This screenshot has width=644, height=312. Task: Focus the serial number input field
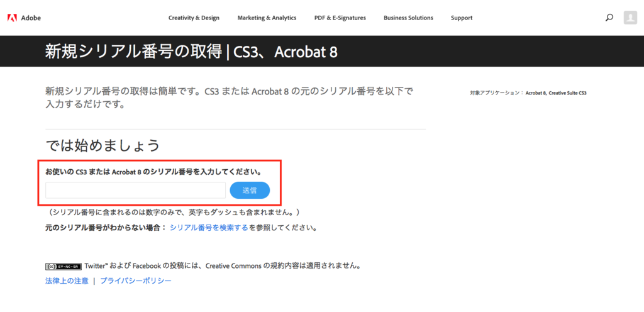point(136,191)
